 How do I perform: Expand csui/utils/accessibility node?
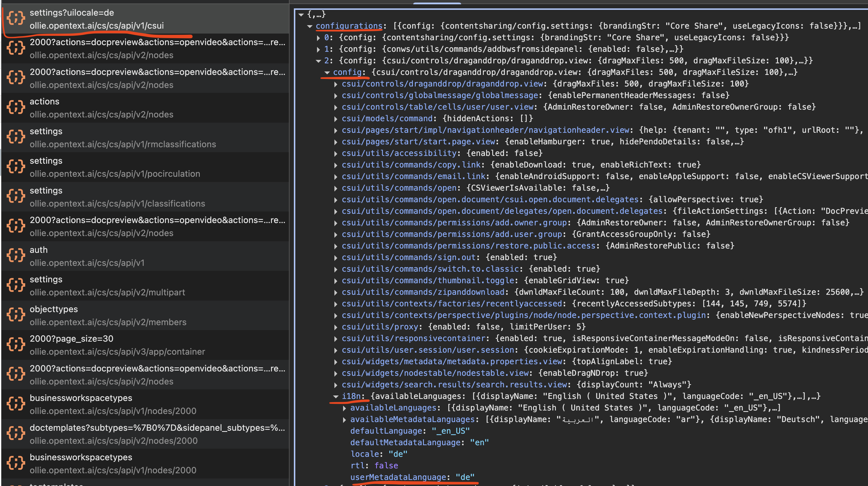click(x=336, y=154)
